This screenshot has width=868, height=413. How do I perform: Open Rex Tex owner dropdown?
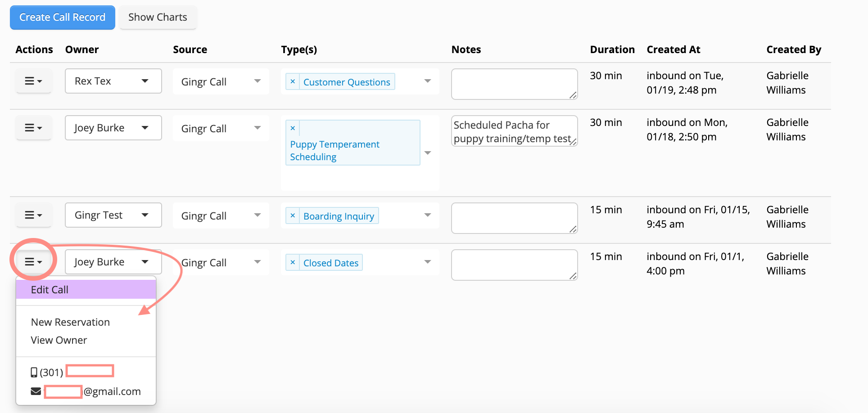[113, 81]
